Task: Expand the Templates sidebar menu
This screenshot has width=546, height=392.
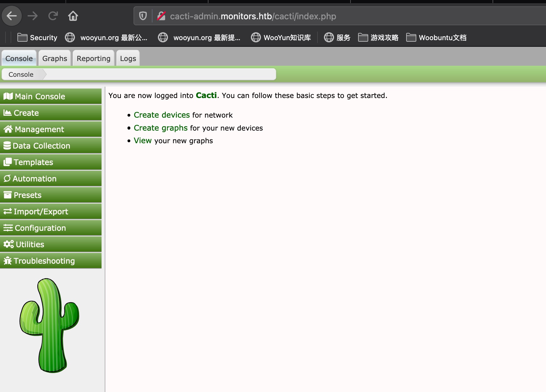Action: point(51,162)
